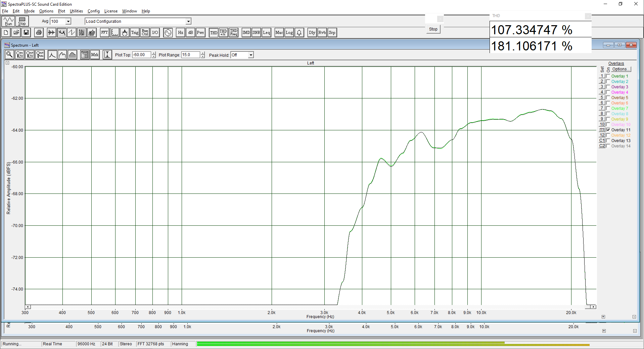
Task: Start the analyzer with the Run button
Action: [8, 21]
